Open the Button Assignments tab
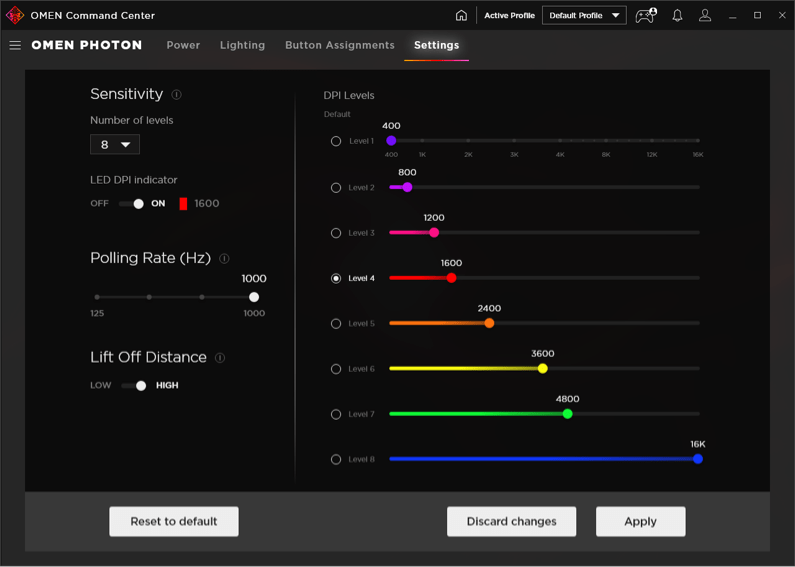This screenshot has height=567, width=795. [x=340, y=45]
